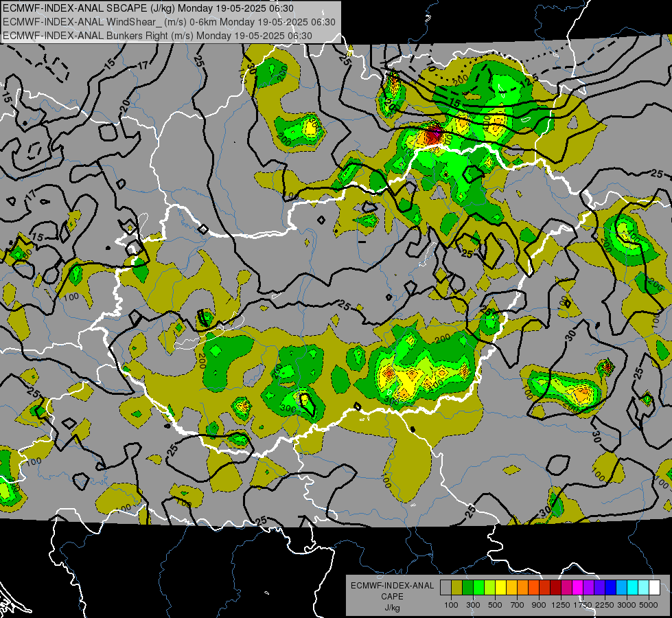Image resolution: width=672 pixels, height=618 pixels.
Task: Select the indigo-violet legend swatch
Action: 600,587
